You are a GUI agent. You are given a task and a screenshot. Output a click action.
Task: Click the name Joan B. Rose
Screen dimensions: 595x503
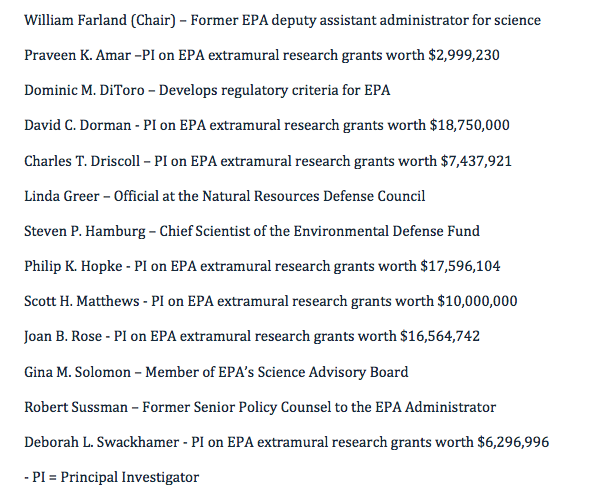(63, 336)
